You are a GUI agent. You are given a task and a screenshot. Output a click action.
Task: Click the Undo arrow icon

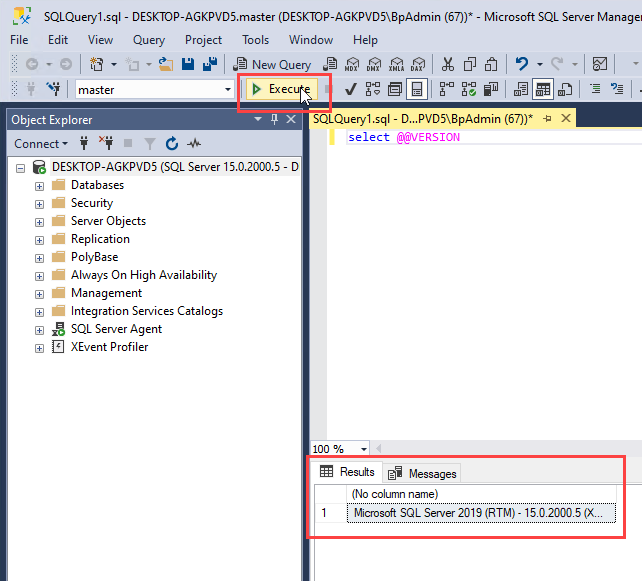pos(522,64)
